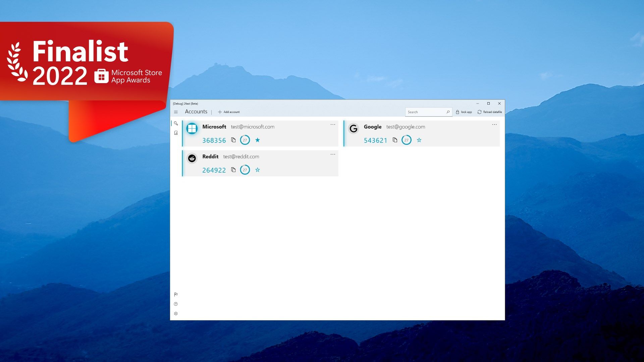Open the locked file icon in sidebar

pyautogui.click(x=176, y=133)
